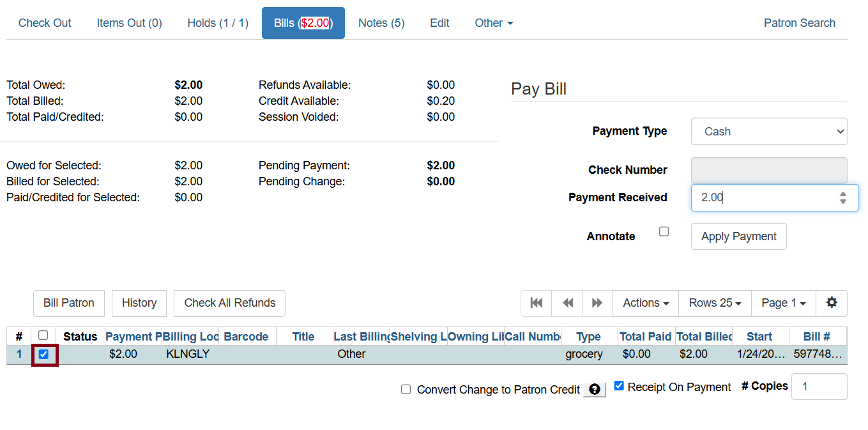Click the help icon beside Convert Change option

pyautogui.click(x=594, y=389)
